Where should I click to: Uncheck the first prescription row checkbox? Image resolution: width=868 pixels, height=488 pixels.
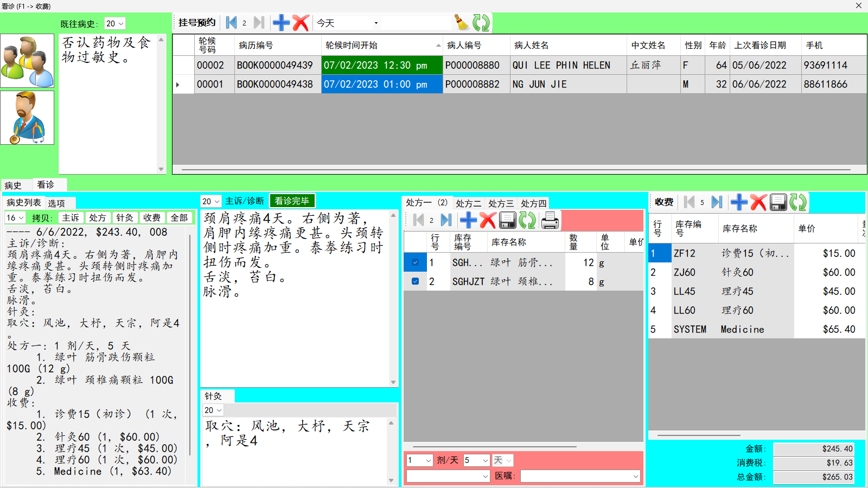click(415, 262)
